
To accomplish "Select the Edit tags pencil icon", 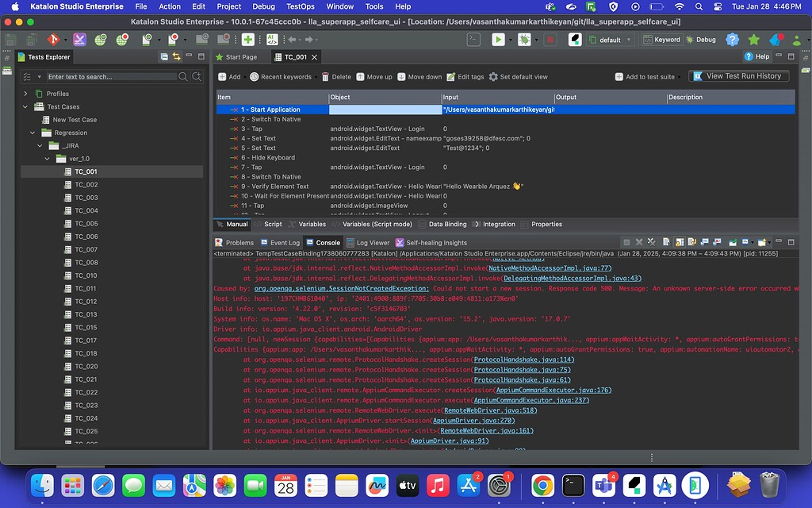I will pos(450,78).
